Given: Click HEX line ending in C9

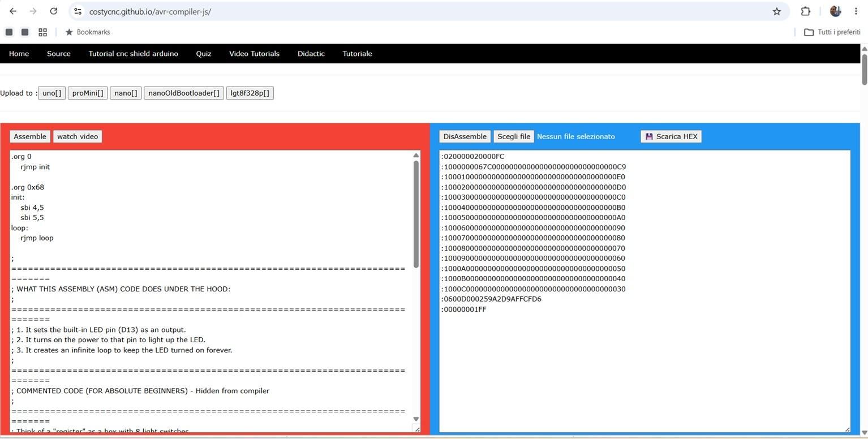Looking at the screenshot, I should pos(534,167).
